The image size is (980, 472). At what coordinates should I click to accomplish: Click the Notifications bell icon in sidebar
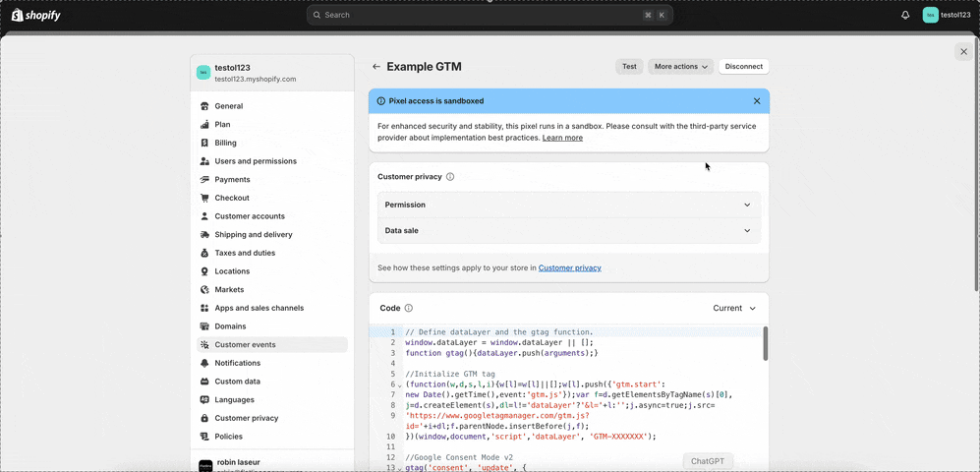[x=204, y=363]
